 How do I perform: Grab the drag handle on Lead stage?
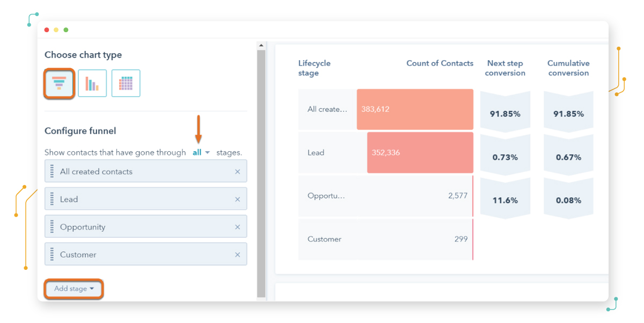click(52, 199)
